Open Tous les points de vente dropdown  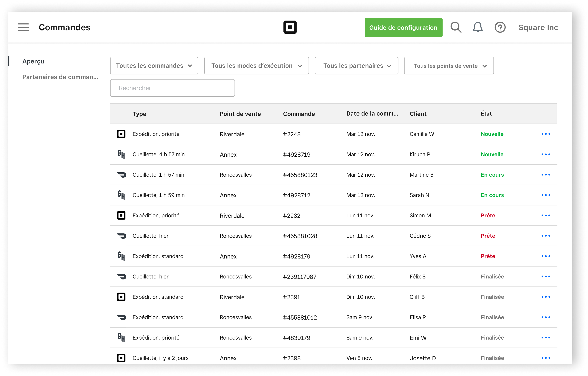tap(448, 66)
